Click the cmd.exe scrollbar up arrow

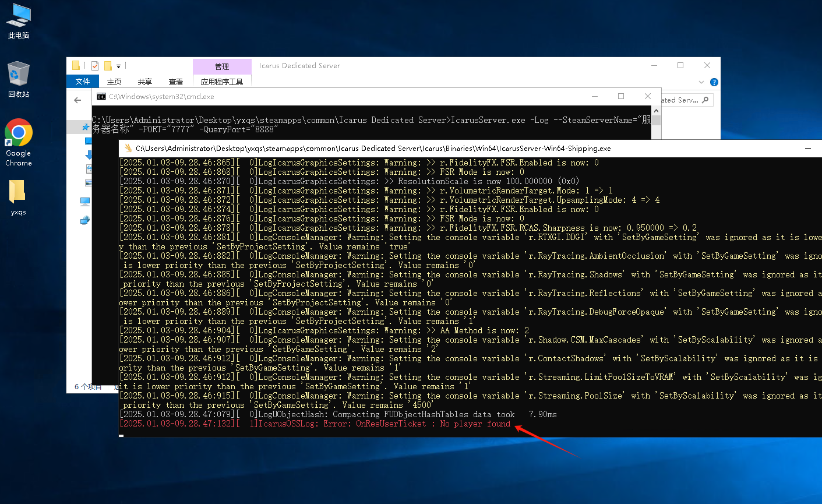tap(657, 110)
